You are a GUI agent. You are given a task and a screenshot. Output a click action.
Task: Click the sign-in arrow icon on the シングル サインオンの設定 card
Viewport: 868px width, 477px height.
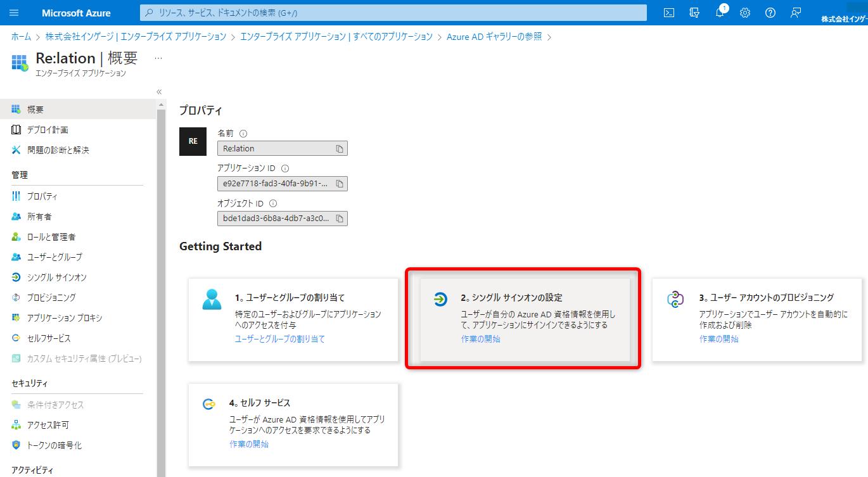[x=440, y=299]
